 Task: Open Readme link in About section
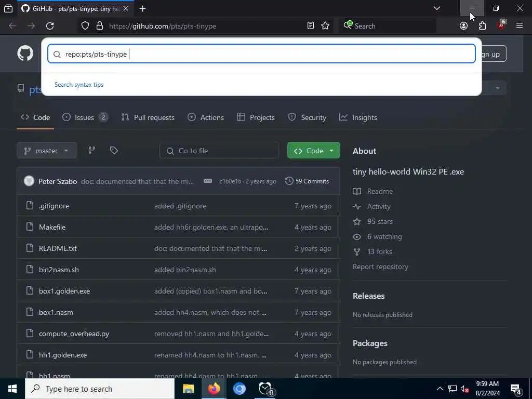coord(373,191)
